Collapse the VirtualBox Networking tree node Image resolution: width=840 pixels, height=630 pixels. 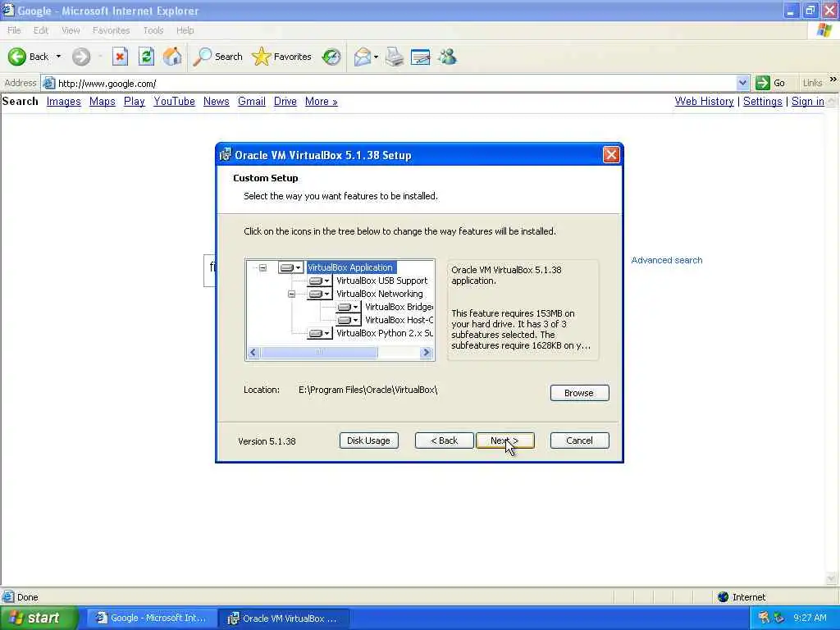(291, 294)
